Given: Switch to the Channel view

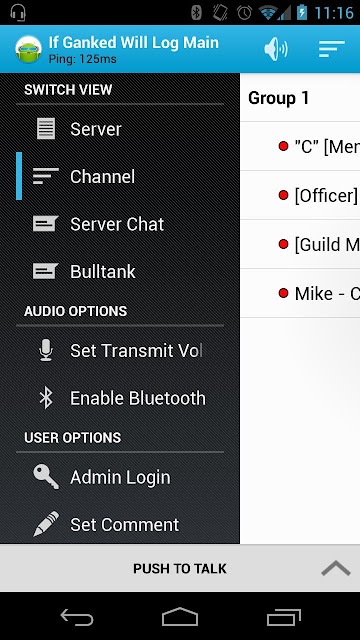Looking at the screenshot, I should click(x=120, y=177).
